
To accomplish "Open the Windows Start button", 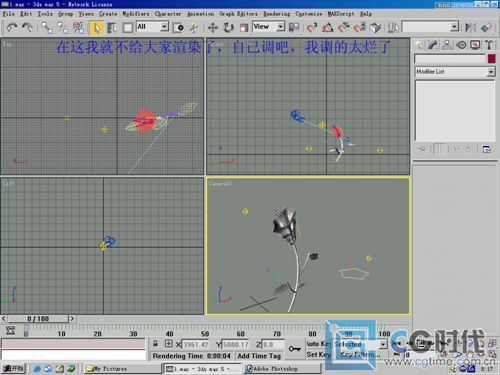I will tap(13, 368).
